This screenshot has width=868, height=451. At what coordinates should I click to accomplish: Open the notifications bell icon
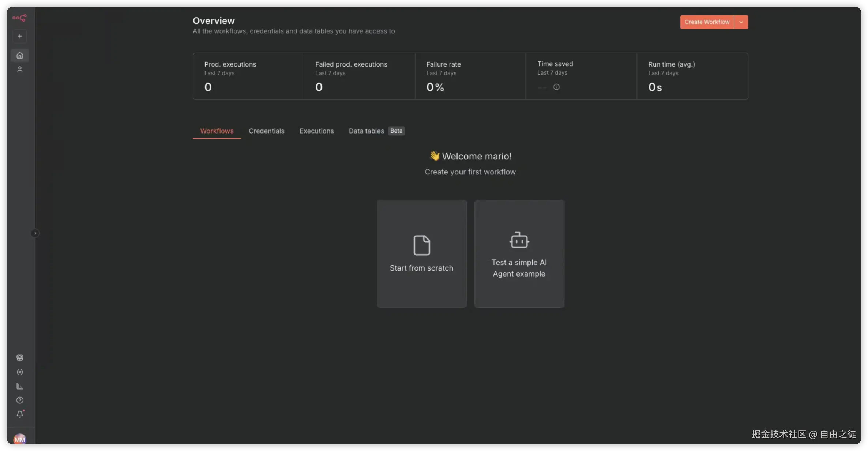click(20, 414)
